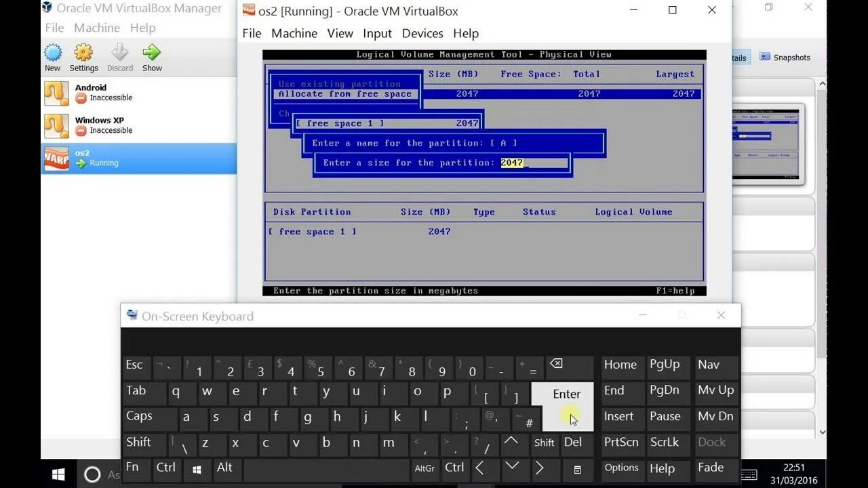Tap the backspace key icon
Viewport: 868px width, 488px height.
(x=570, y=366)
